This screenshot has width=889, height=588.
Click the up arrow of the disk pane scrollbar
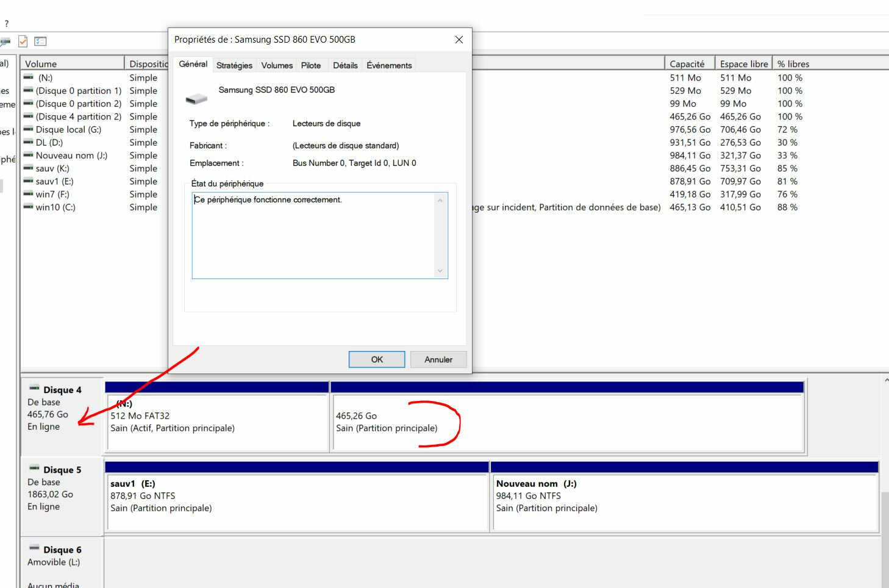point(885,380)
